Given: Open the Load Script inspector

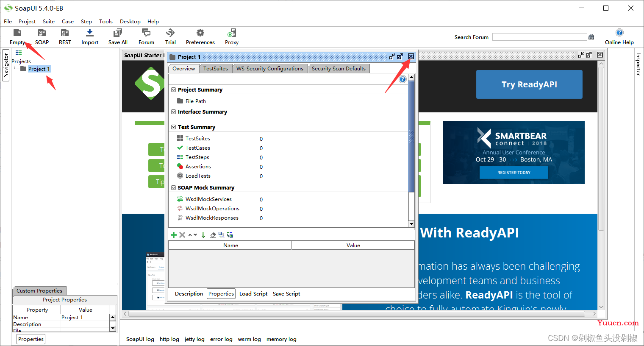Looking at the screenshot, I should tap(253, 294).
